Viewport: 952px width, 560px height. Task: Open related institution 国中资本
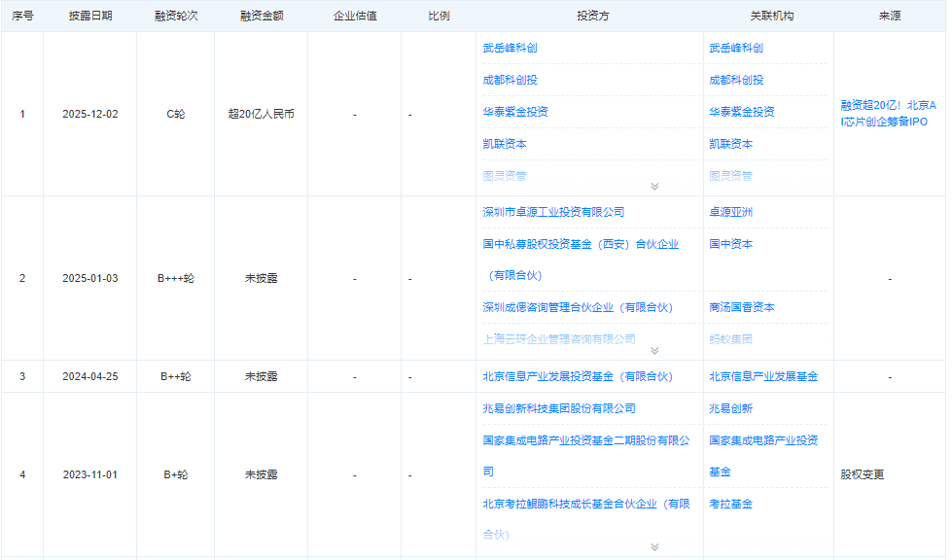coord(730,244)
